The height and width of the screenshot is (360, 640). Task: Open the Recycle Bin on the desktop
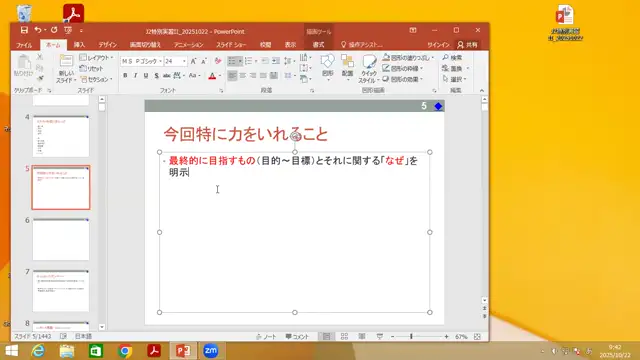click(x=24, y=13)
